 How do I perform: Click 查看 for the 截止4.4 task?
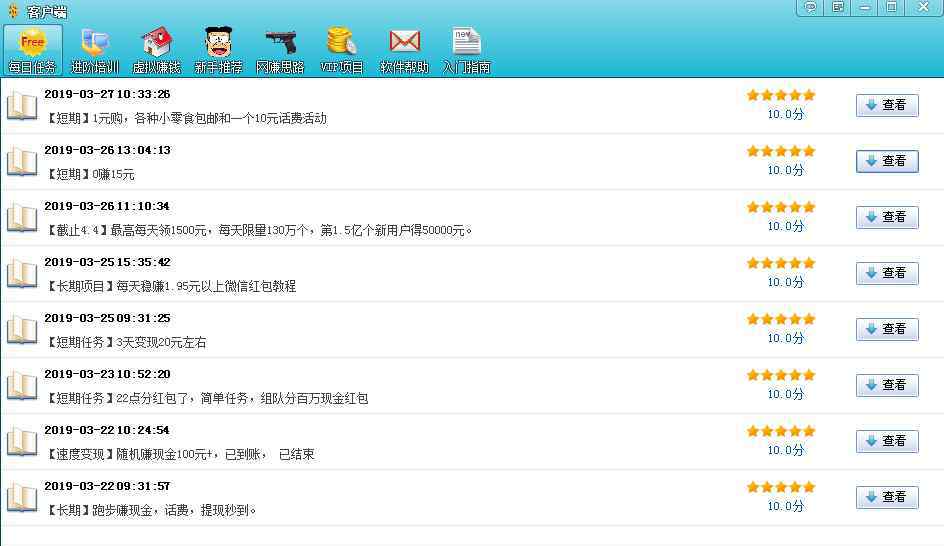pyautogui.click(x=887, y=217)
